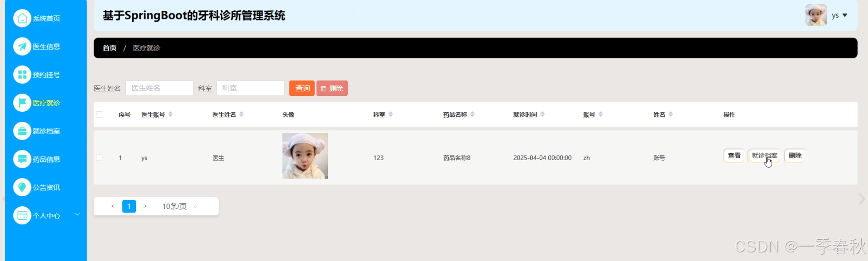The image size is (868, 261).
Task: Open 就诊档案 sidebar menu item
Action: point(46,131)
